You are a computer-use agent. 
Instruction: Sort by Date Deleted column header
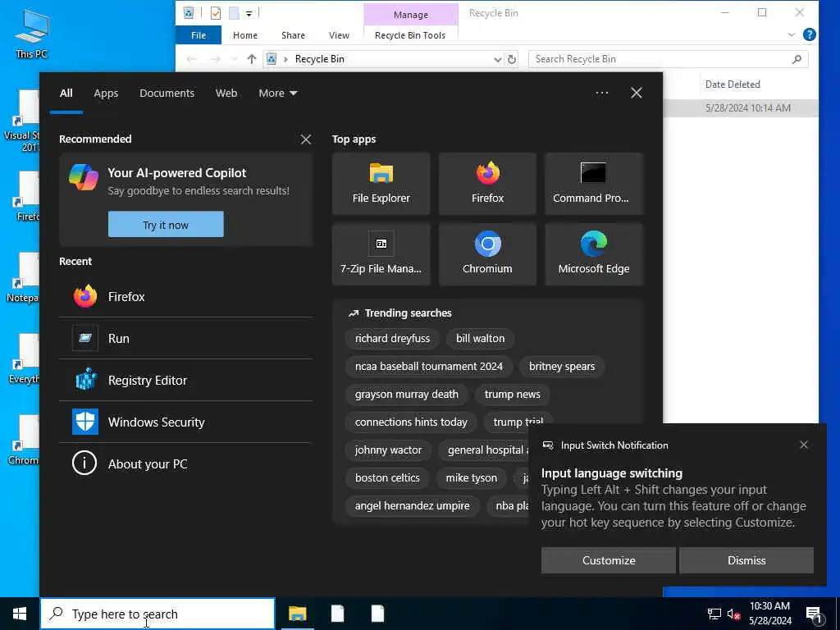pos(733,84)
